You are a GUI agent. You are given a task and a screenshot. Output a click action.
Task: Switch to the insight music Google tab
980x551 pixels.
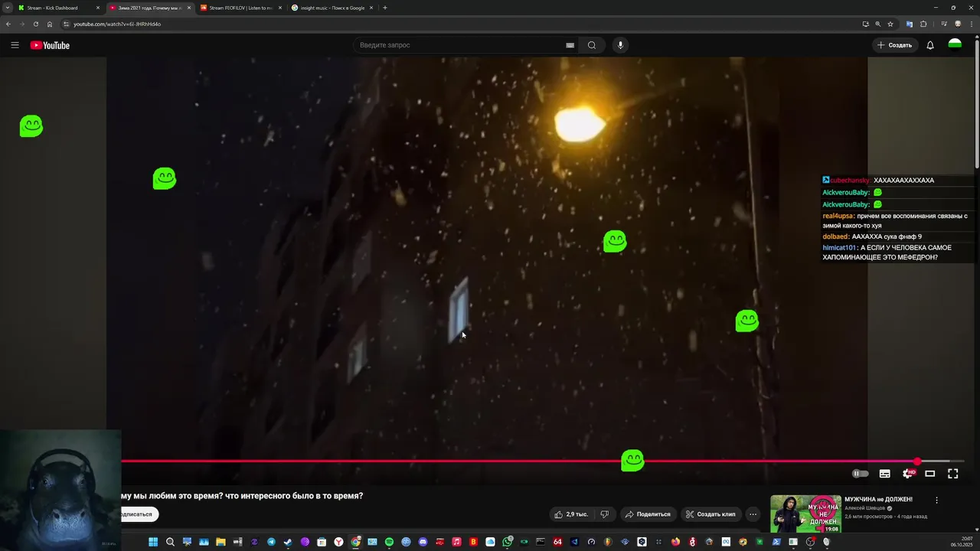332,8
